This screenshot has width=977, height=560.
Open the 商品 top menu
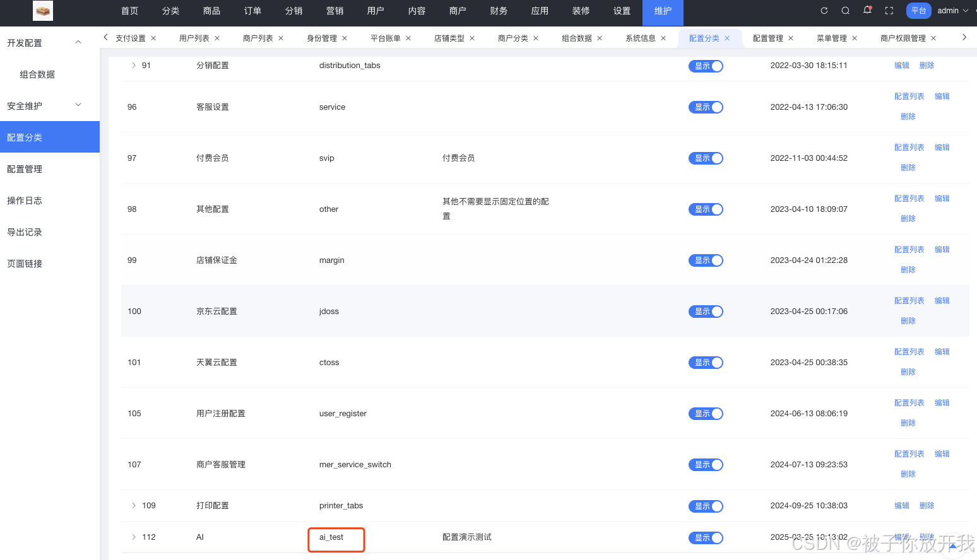click(211, 11)
